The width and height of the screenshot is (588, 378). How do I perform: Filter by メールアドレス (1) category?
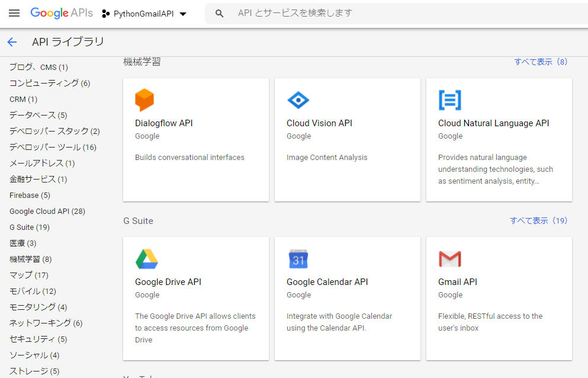(x=42, y=164)
